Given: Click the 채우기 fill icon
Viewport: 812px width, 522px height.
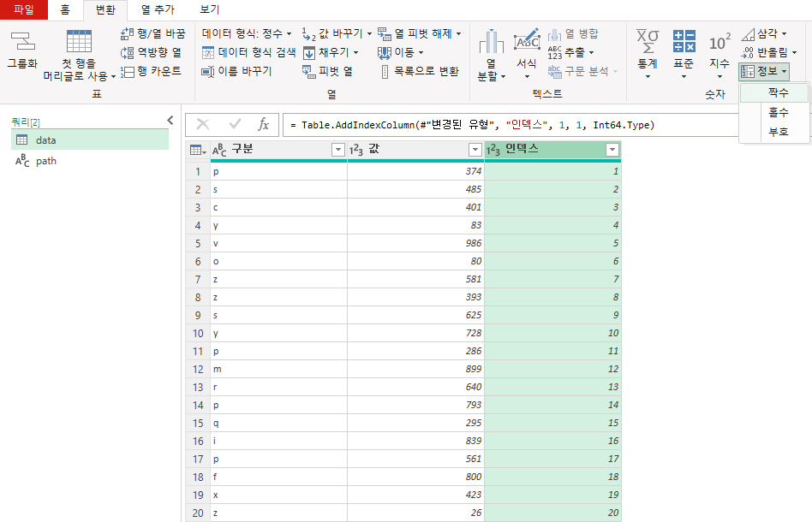Looking at the screenshot, I should tap(308, 53).
